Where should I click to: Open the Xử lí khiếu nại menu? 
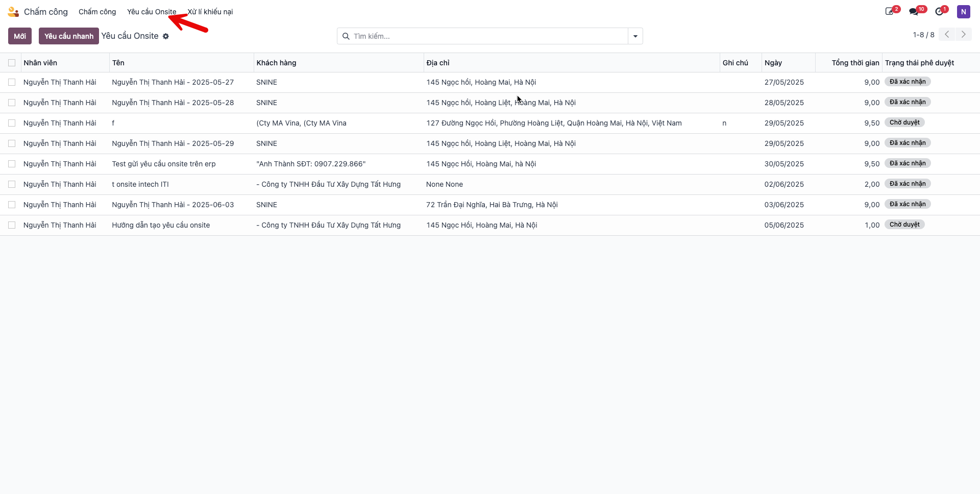click(x=210, y=12)
